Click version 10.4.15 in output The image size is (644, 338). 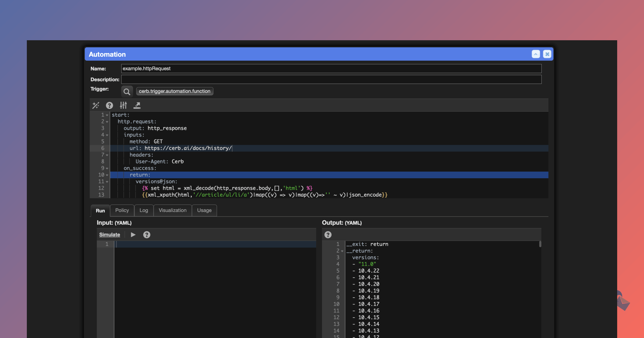click(x=369, y=318)
